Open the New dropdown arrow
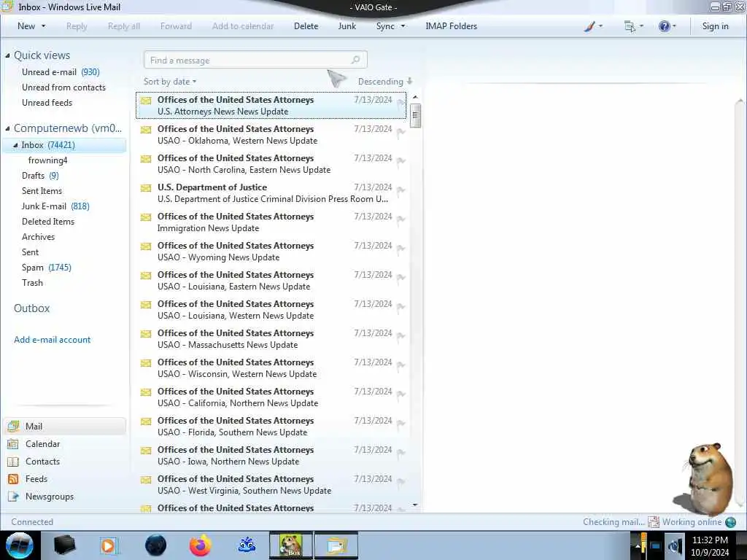This screenshot has height=560, width=747. click(43, 26)
